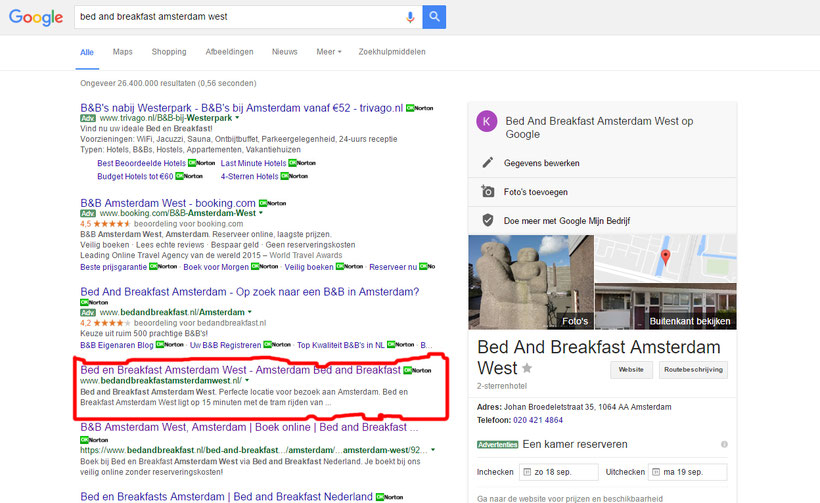Open Bed en Breakfast Amsterdam West result title
The image size is (820, 503).
[x=241, y=370]
